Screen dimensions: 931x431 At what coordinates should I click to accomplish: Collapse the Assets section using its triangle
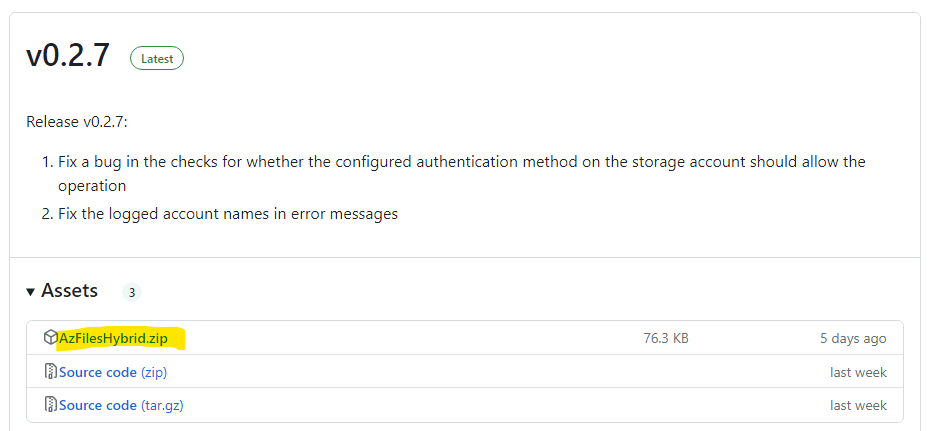(31, 291)
